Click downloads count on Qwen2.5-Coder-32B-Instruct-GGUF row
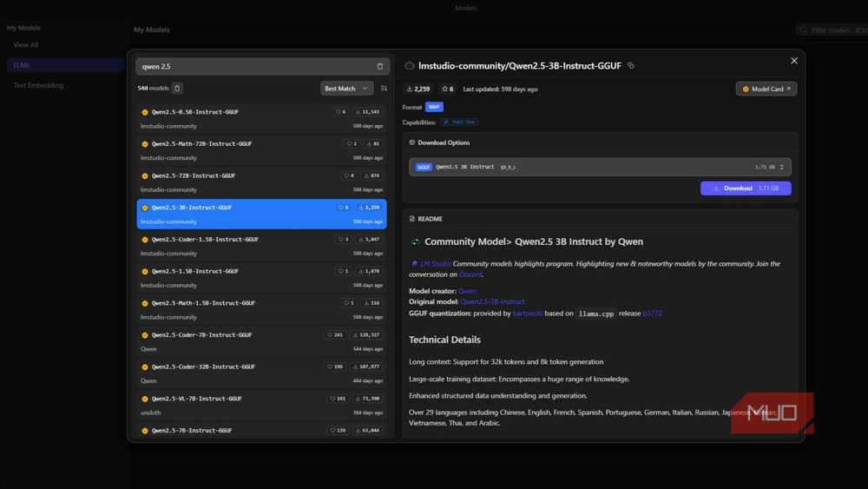 [x=366, y=367]
